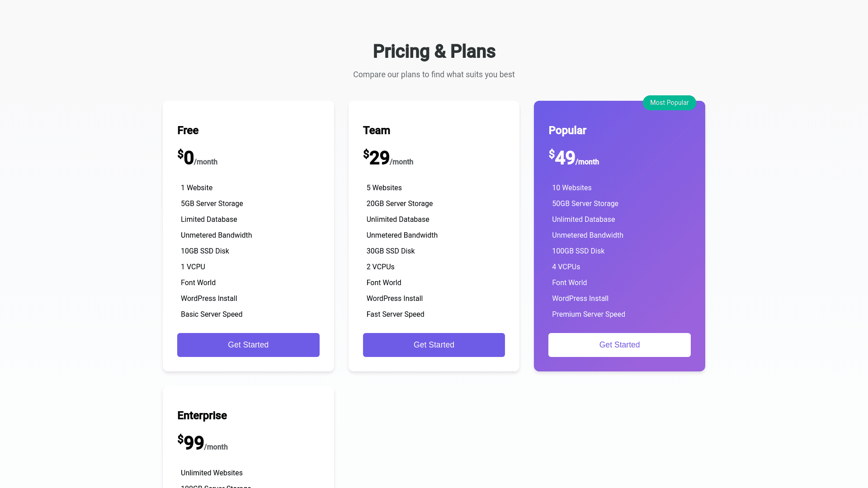
Task: Select the Enterprise plan title
Action: [202, 415]
